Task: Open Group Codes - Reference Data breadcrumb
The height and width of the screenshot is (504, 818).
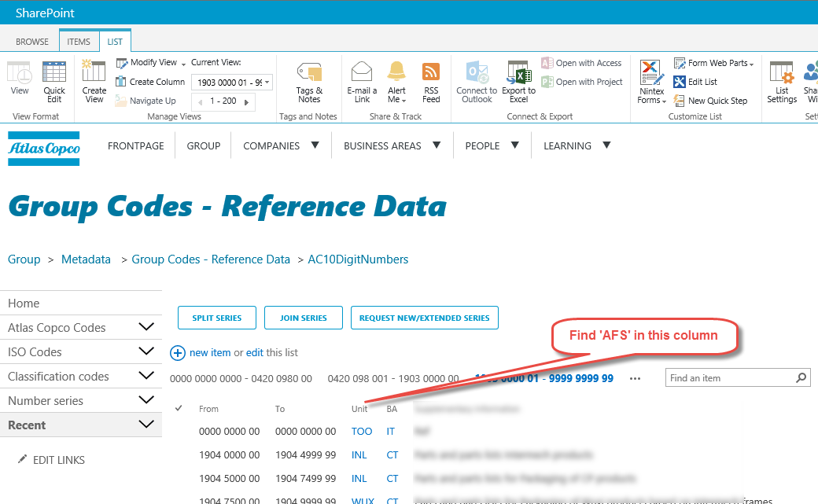Action: 211,259
